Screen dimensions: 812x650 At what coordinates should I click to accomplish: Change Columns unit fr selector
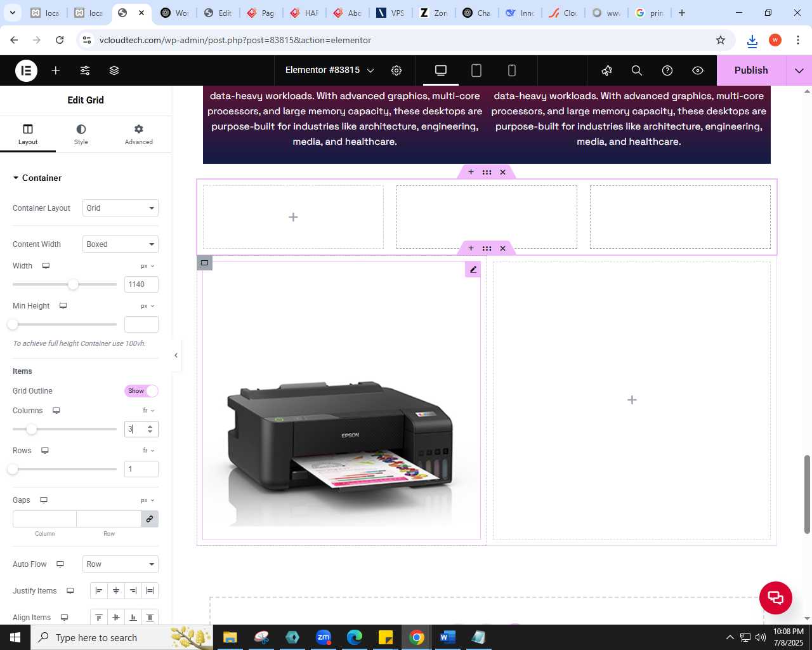[x=149, y=411]
